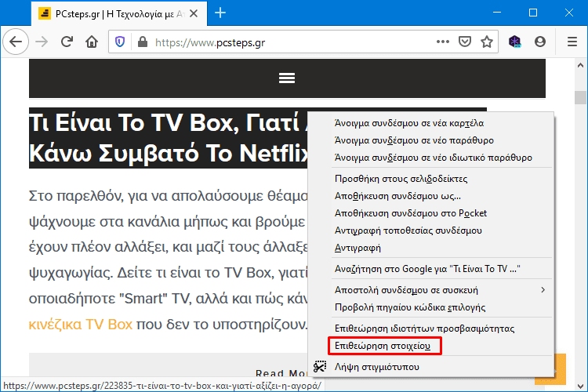Minimize the Firefox window
Image resolution: width=588 pixels, height=392 pixels.
pos(497,13)
